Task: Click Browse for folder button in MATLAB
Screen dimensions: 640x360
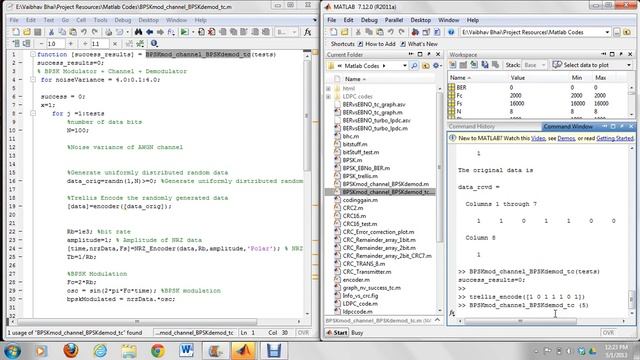Action: (x=617, y=32)
